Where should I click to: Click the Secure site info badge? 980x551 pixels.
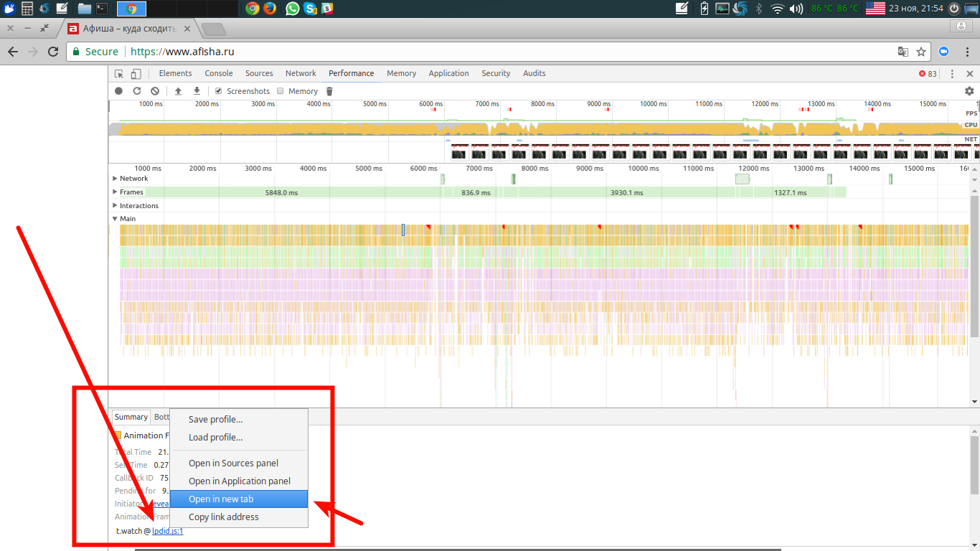pyautogui.click(x=95, y=52)
